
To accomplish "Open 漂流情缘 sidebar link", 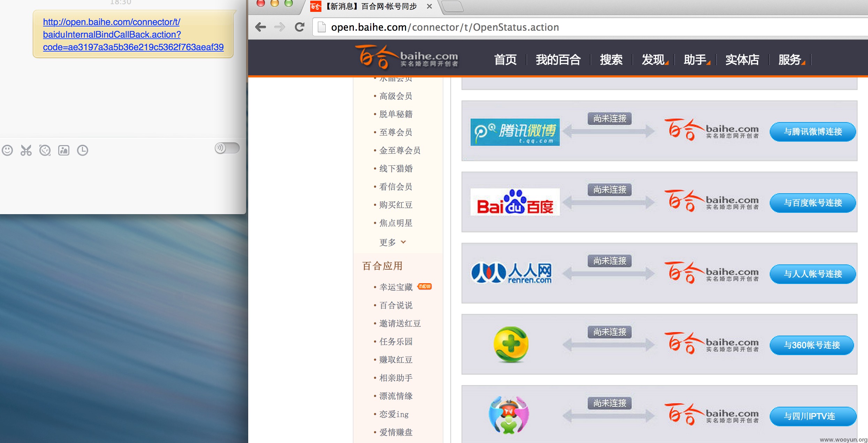I will tap(396, 396).
